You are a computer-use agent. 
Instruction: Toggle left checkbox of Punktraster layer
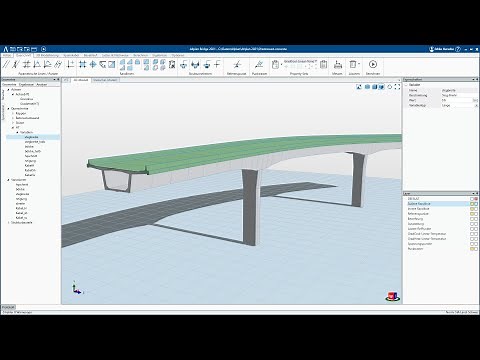click(472, 249)
